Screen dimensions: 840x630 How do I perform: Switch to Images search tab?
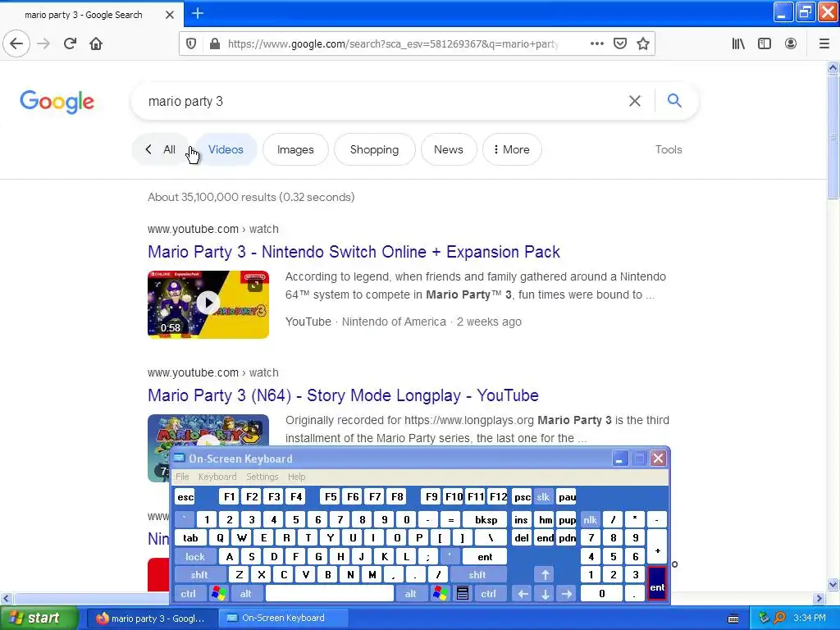pyautogui.click(x=295, y=149)
